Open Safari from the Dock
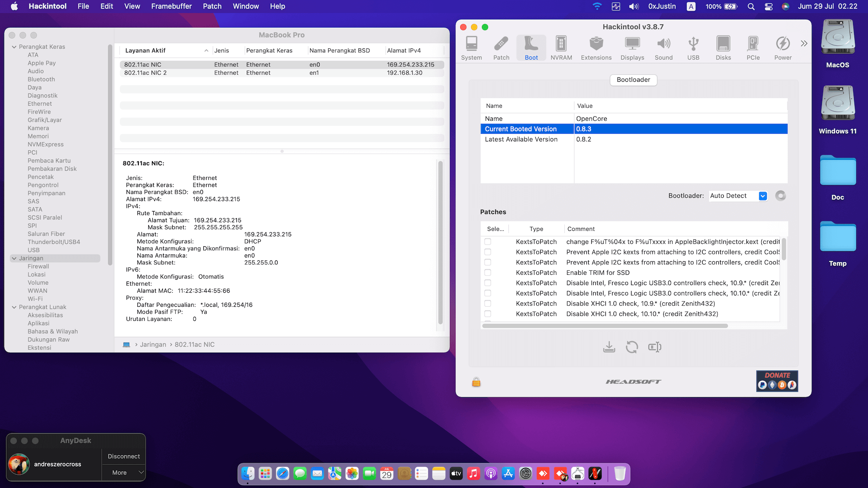868x488 pixels. pos(283,474)
